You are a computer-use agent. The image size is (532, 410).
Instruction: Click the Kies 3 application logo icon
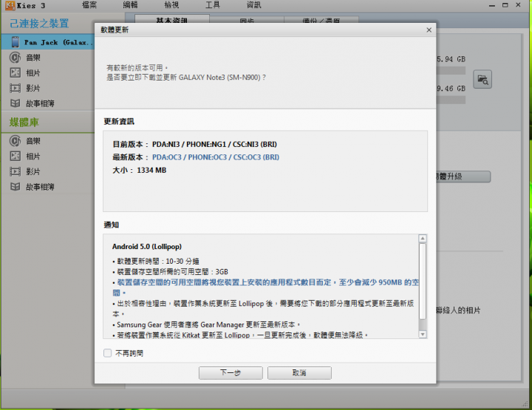[x=10, y=5]
